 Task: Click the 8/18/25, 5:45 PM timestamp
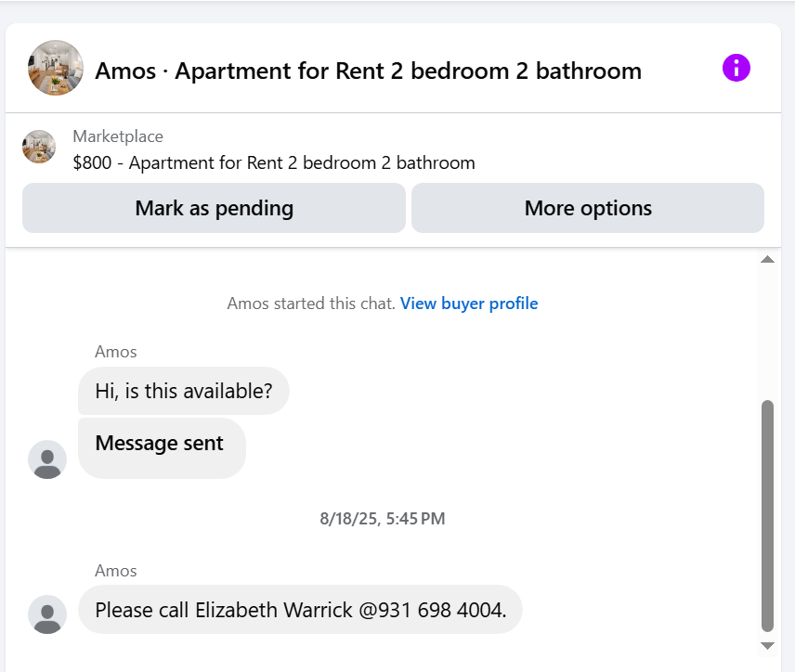(x=383, y=519)
